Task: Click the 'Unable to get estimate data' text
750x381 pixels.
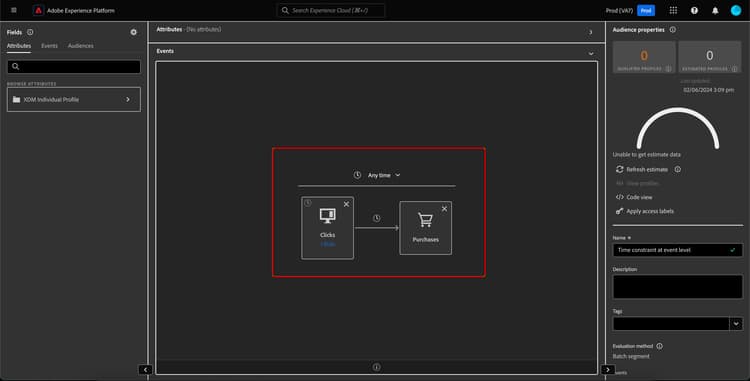Action: click(647, 154)
